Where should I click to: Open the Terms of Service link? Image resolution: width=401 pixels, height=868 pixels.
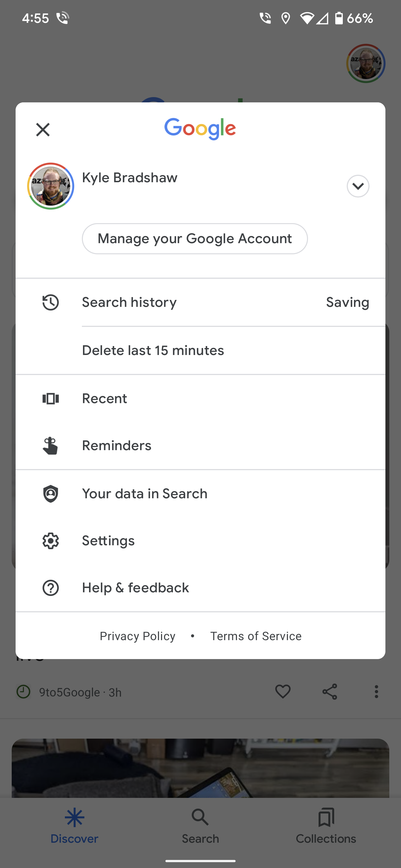click(256, 636)
